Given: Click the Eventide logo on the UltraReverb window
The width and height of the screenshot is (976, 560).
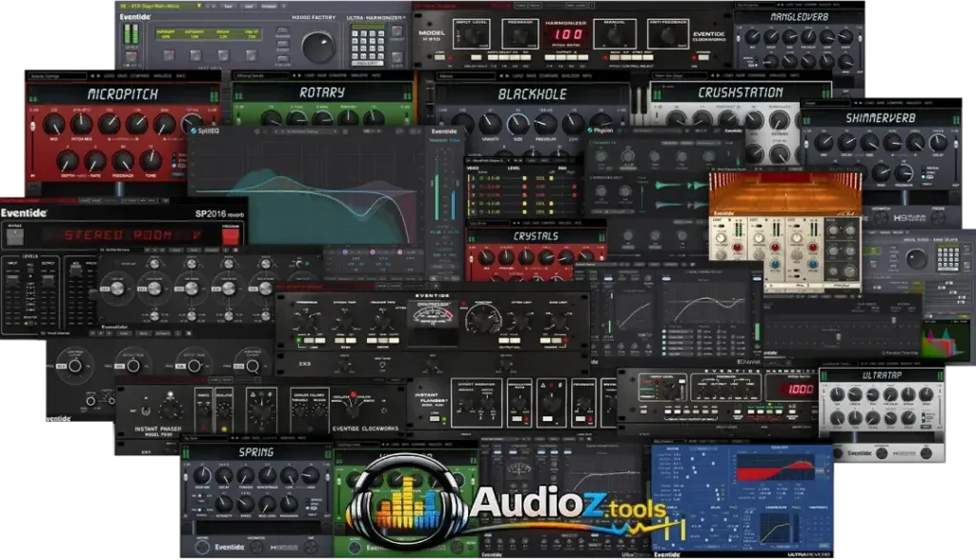Looking at the screenshot, I should tap(665, 553).
